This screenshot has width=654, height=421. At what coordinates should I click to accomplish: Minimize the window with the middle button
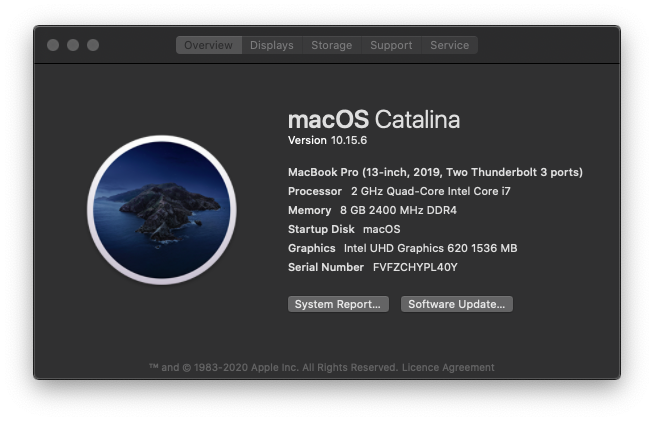(x=73, y=45)
